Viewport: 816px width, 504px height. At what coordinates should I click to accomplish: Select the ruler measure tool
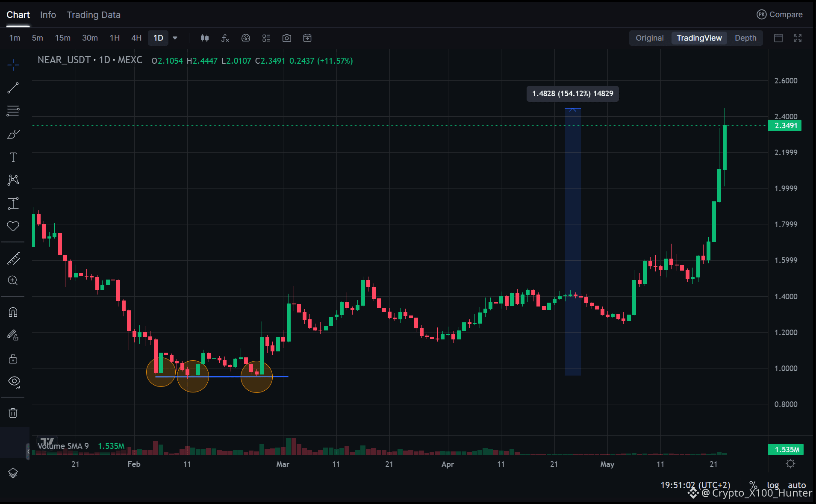pos(13,258)
